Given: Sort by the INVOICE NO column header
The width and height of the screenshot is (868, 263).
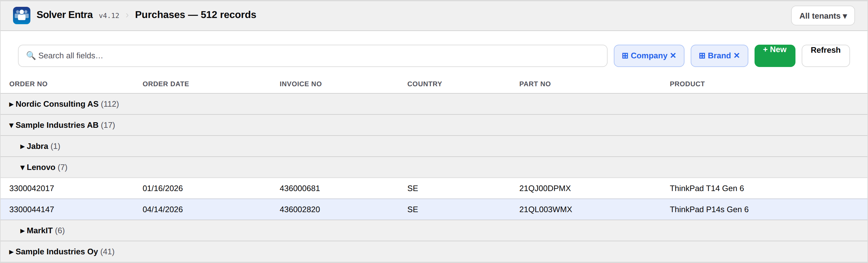Looking at the screenshot, I should (x=300, y=84).
